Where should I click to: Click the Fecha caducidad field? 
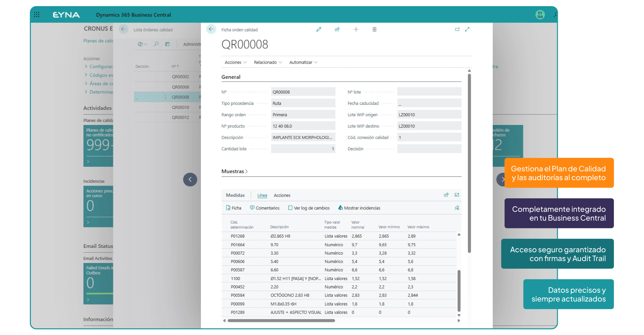429,103
